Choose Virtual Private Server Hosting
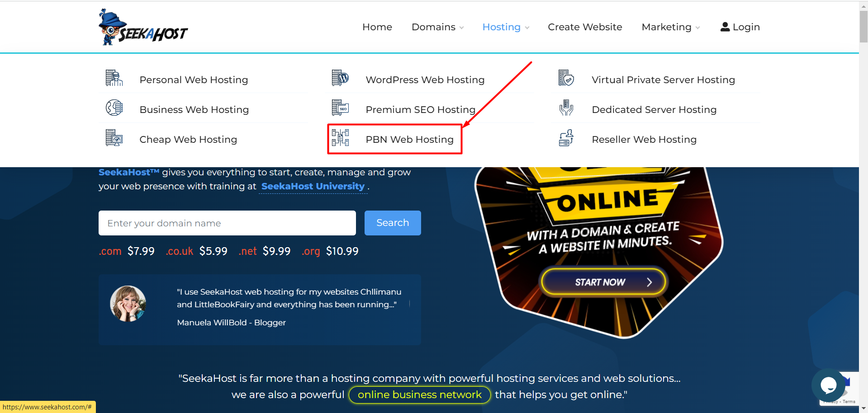 coord(663,80)
